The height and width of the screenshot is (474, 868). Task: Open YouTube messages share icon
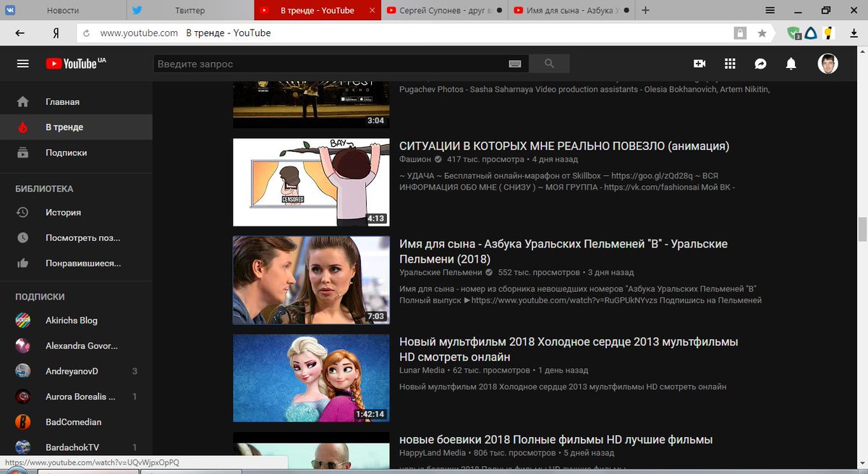[760, 64]
